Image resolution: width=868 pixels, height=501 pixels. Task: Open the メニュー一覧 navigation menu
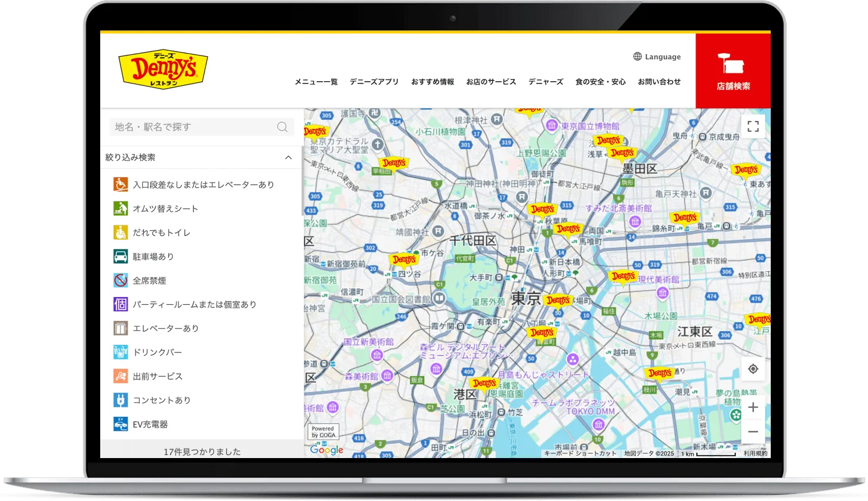(x=316, y=82)
